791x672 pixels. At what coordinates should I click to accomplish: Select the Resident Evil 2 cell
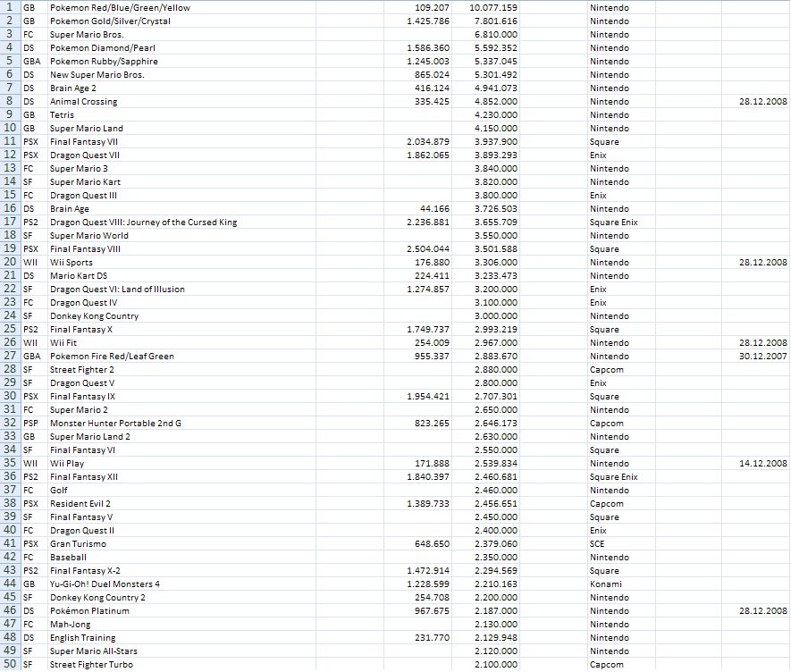80,504
